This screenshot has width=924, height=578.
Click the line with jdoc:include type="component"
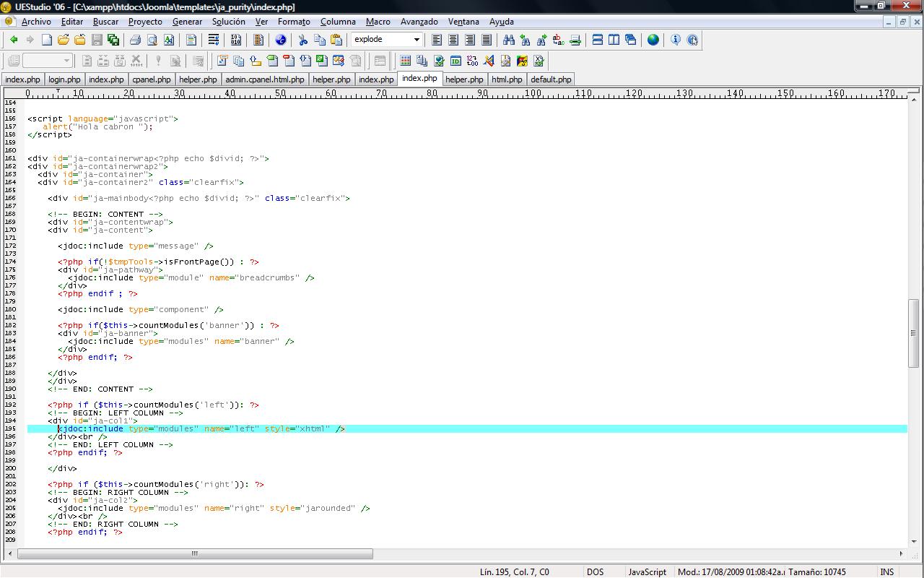coord(141,309)
